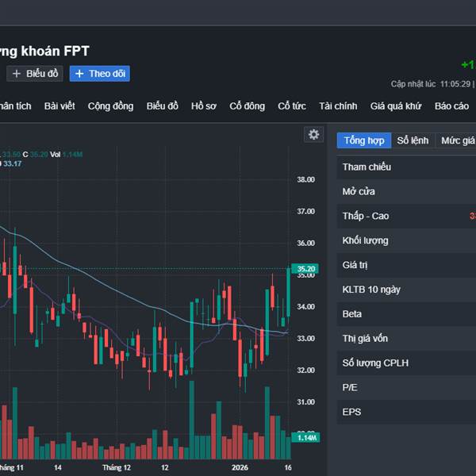
Task: Open chart settings gear icon
Action: pyautogui.click(x=314, y=135)
